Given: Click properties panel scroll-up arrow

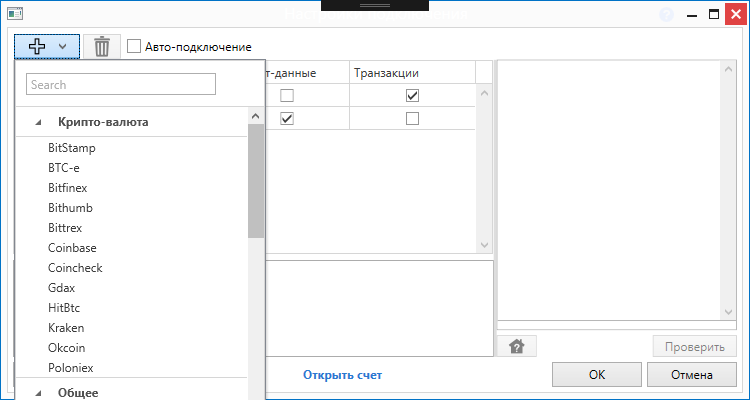Looking at the screenshot, I should [x=728, y=69].
